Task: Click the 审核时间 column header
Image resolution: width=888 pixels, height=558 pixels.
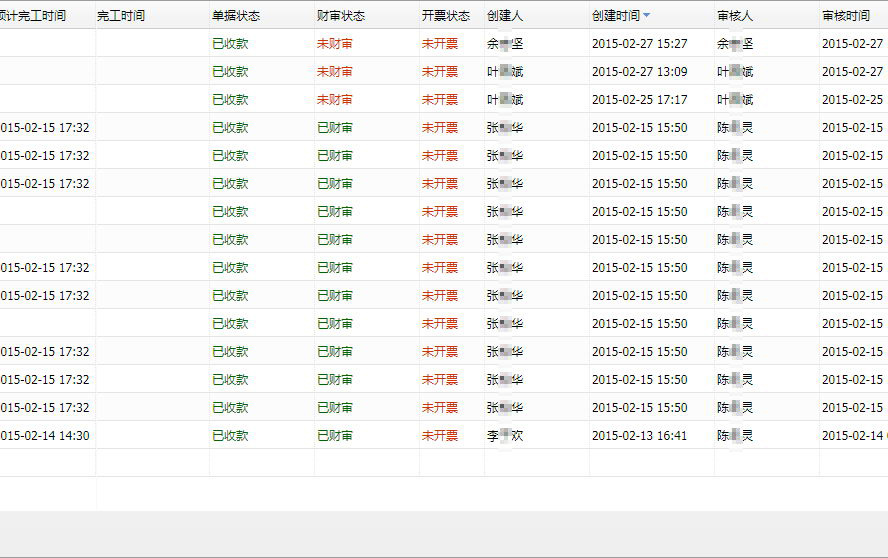Action: [846, 16]
